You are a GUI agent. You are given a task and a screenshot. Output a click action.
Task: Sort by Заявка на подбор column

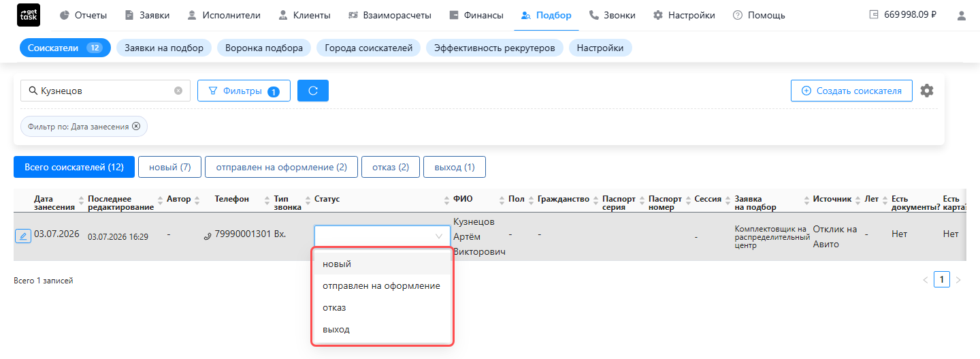click(807, 200)
